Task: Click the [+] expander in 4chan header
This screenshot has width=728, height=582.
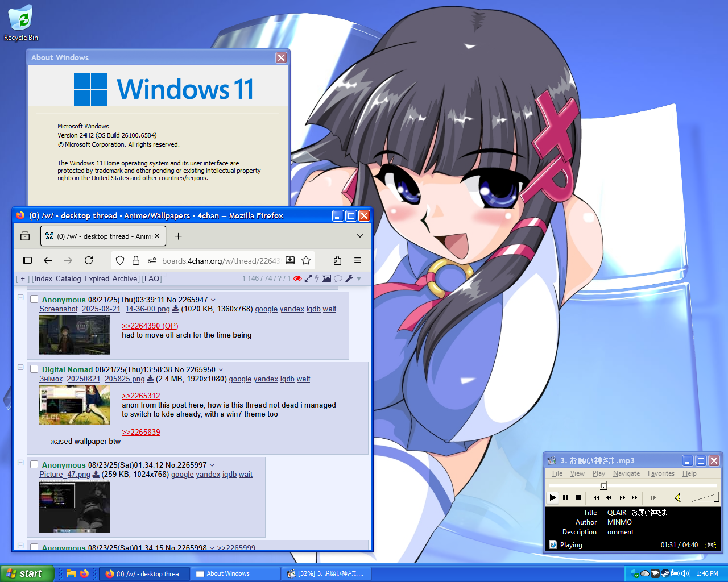Action: [x=23, y=278]
